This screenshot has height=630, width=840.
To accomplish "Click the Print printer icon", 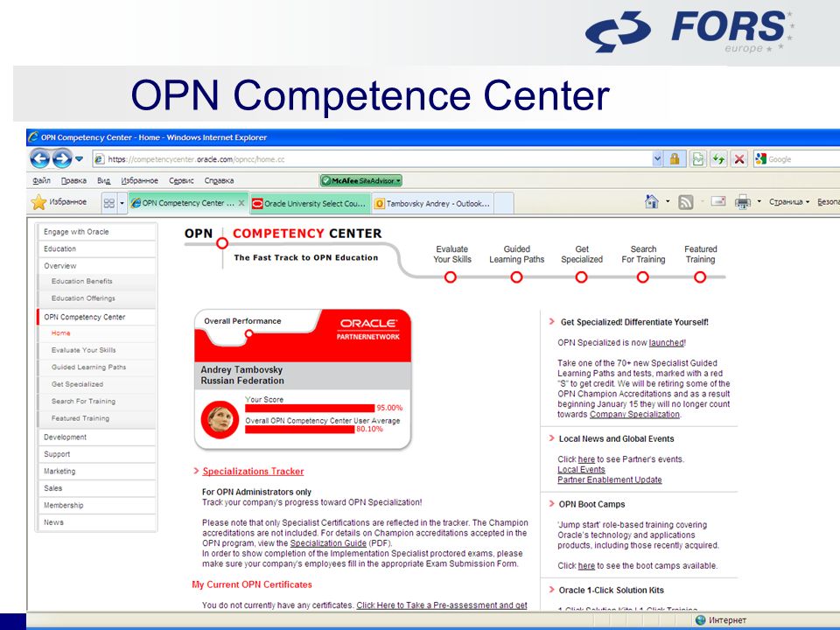I will (x=743, y=201).
